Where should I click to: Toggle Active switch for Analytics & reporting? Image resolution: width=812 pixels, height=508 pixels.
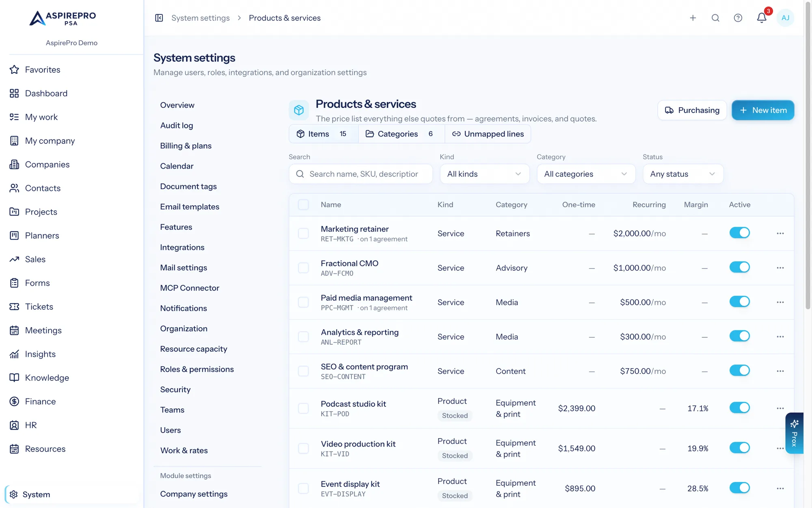(739, 336)
